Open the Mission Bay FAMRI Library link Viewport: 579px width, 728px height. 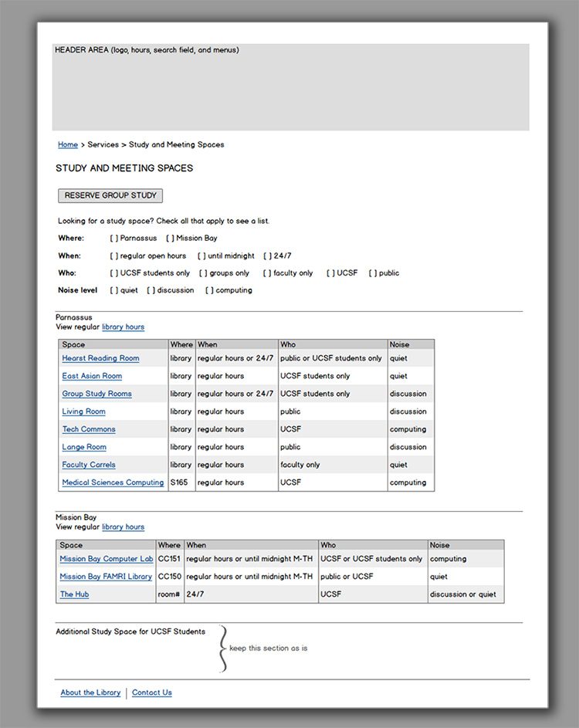point(106,577)
